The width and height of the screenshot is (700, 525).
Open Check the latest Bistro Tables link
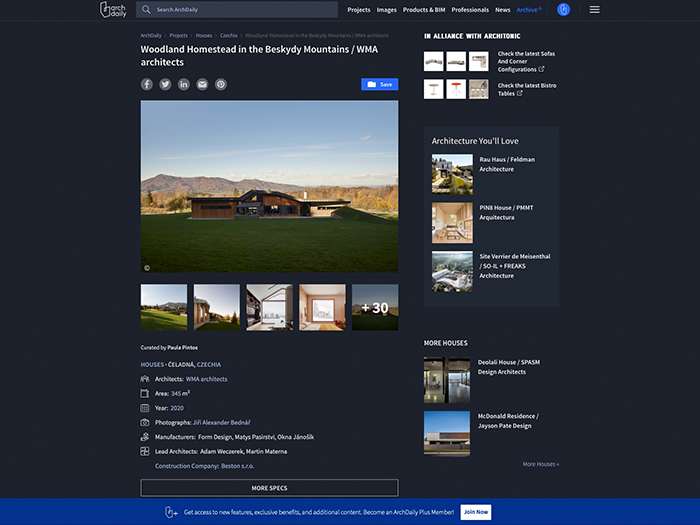coord(527,89)
